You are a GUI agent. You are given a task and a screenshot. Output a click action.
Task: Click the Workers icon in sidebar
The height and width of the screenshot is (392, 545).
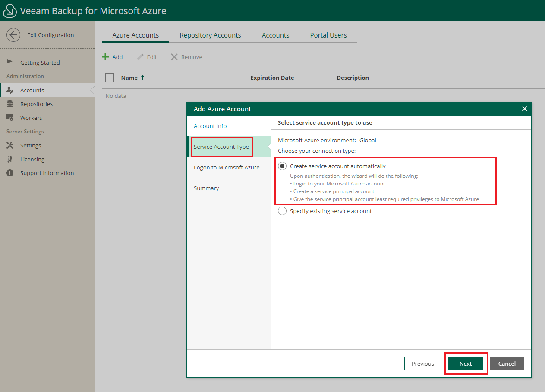click(x=10, y=118)
